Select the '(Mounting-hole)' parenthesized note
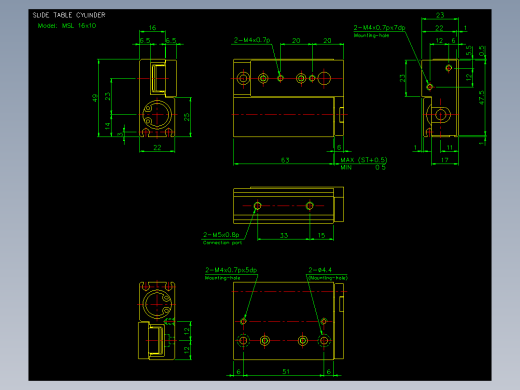520x390 pixels. tap(327, 278)
